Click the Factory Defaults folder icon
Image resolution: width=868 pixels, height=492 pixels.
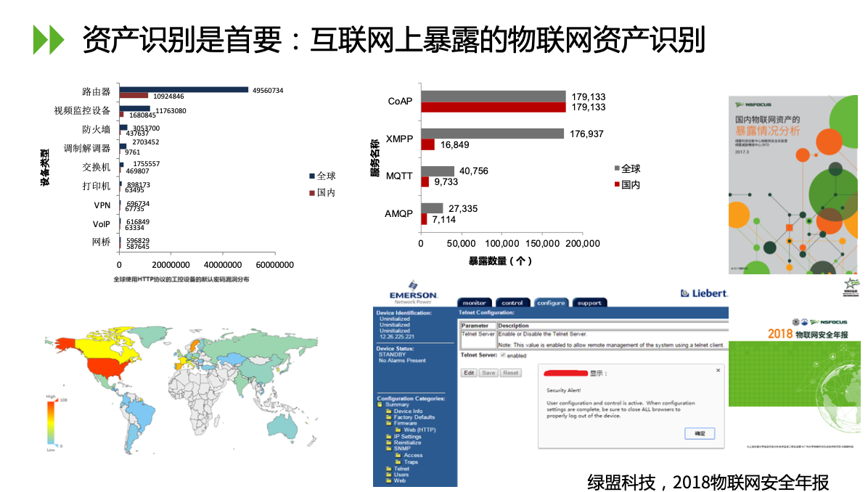point(388,417)
